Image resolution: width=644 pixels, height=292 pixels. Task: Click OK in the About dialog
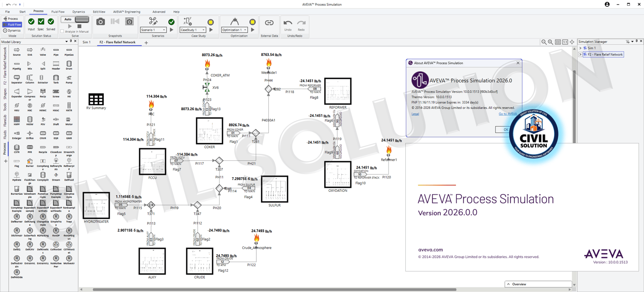coord(506,129)
